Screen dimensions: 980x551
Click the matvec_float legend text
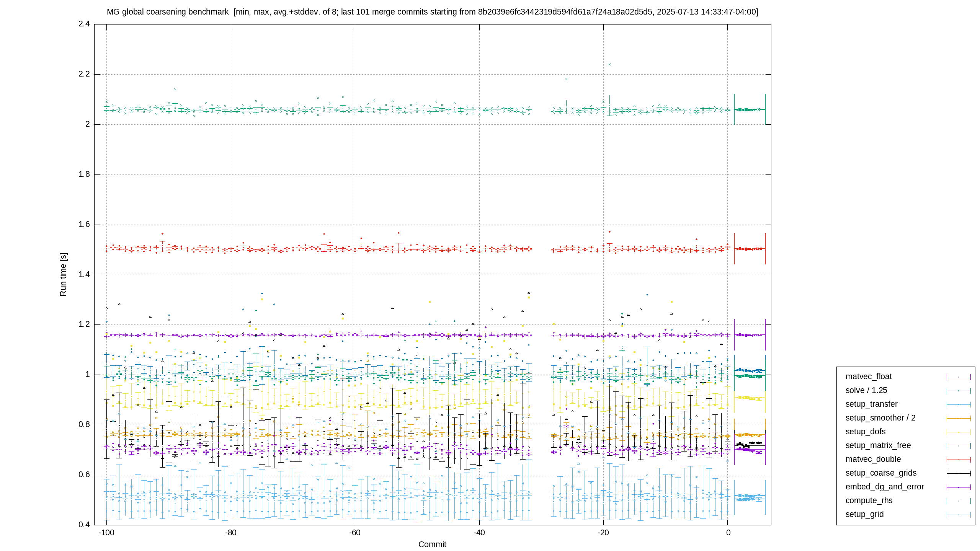(x=869, y=377)
